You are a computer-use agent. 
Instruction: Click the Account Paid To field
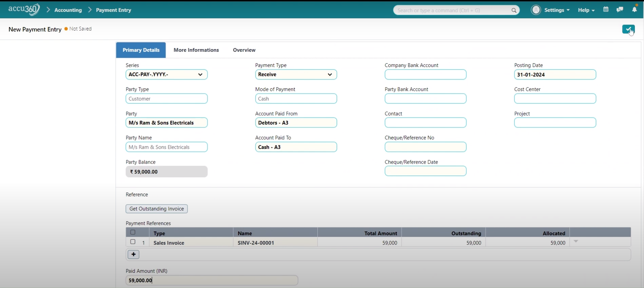pyautogui.click(x=296, y=147)
